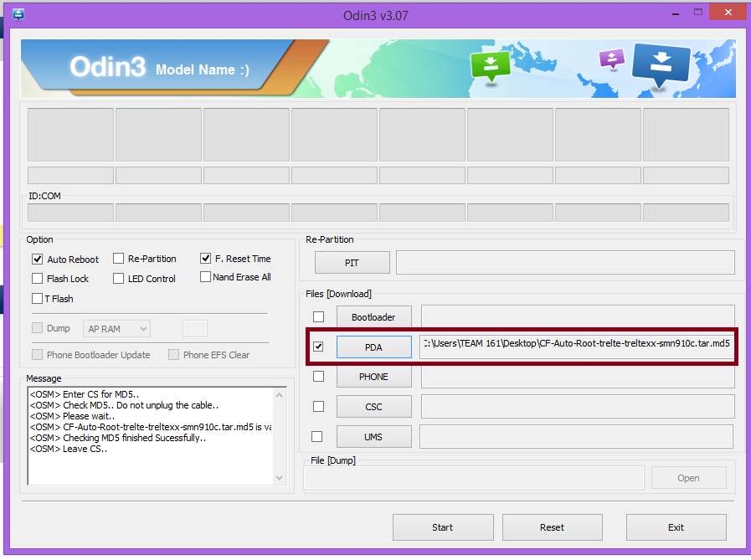The width and height of the screenshot is (751, 560).
Task: Click the Start button
Action: (443, 527)
